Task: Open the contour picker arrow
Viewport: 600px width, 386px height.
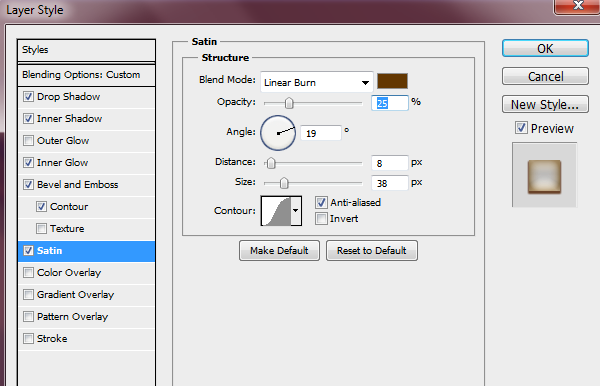Action: [296, 210]
